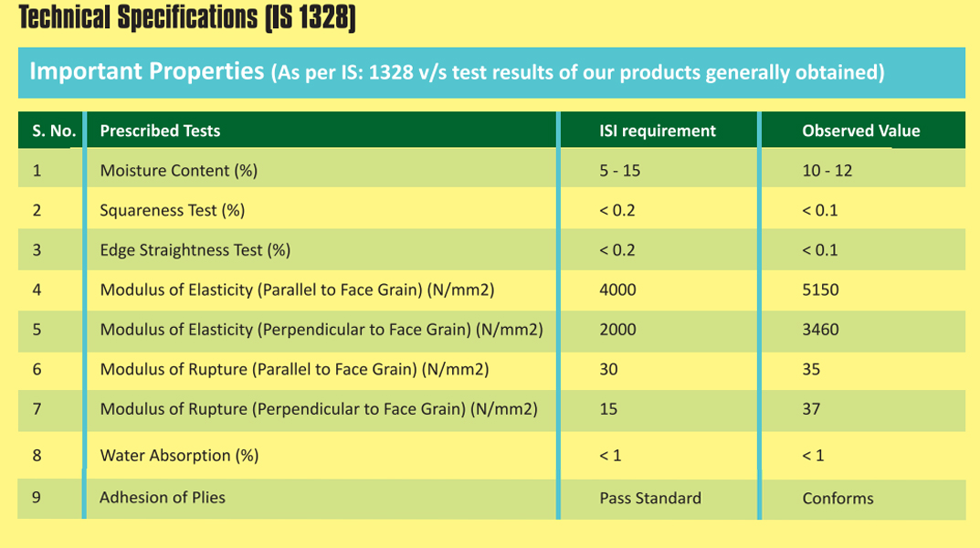Image resolution: width=980 pixels, height=548 pixels.
Task: Click the 'Important Properties' banner title
Action: click(x=147, y=71)
